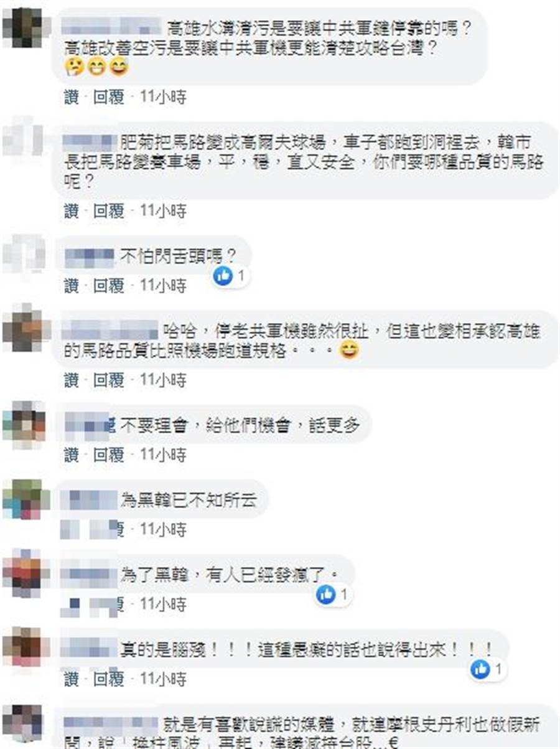Screen dimensions: 560x749
Task: Open avatar beside the "哈哈，停老共軍機" comment
Action: [x=22, y=329]
